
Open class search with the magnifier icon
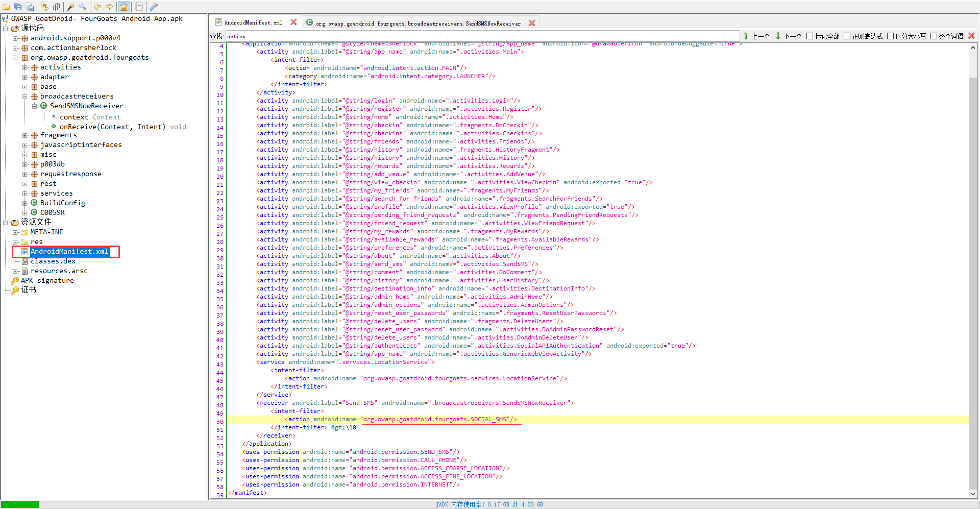click(83, 7)
